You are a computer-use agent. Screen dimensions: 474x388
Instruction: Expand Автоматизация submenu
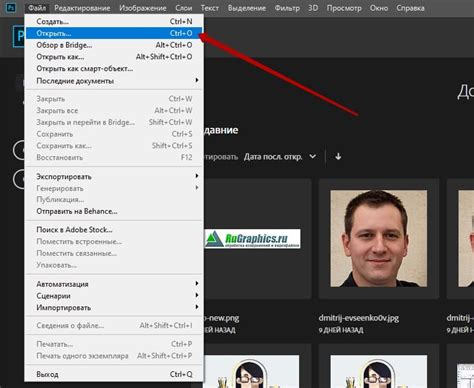click(114, 284)
